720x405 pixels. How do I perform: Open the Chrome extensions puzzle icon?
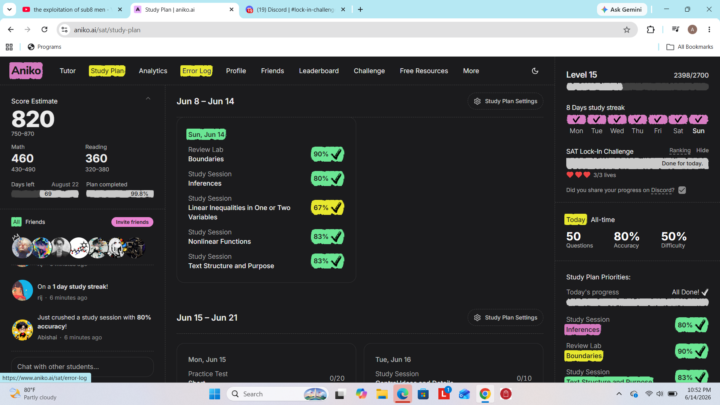(x=651, y=30)
